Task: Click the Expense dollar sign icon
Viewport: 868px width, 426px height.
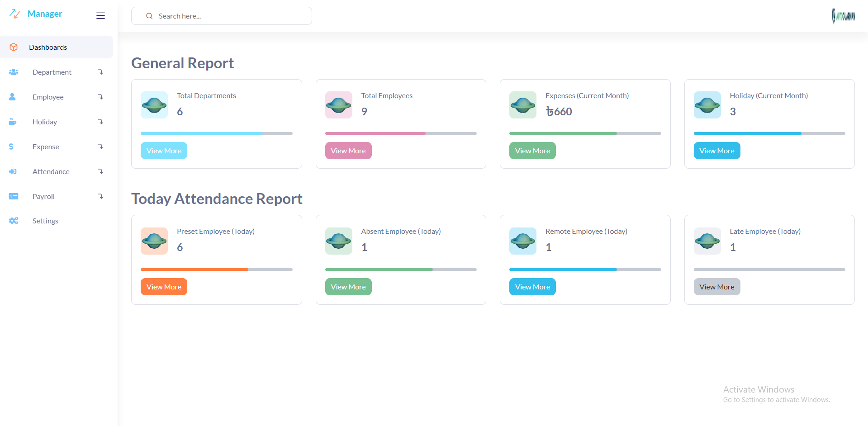Action: click(11, 147)
